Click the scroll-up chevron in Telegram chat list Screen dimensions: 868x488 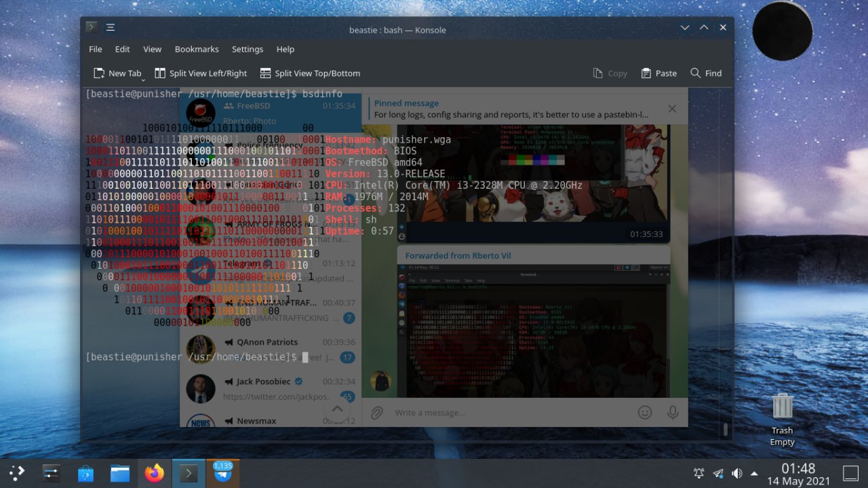(337, 409)
